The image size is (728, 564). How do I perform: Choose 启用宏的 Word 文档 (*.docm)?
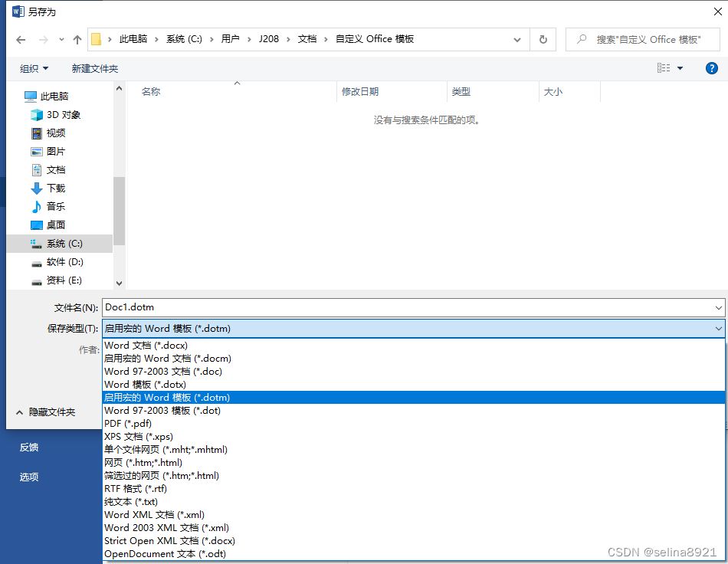click(x=413, y=359)
